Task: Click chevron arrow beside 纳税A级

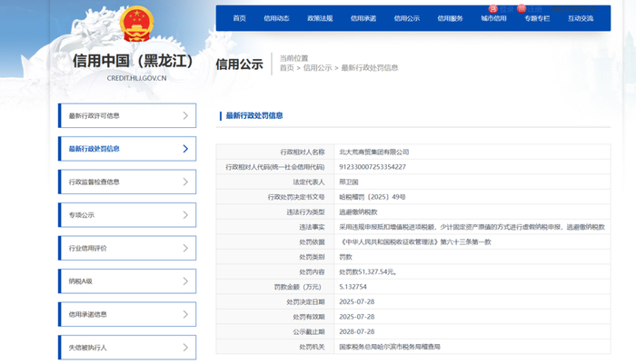Action: (x=185, y=280)
